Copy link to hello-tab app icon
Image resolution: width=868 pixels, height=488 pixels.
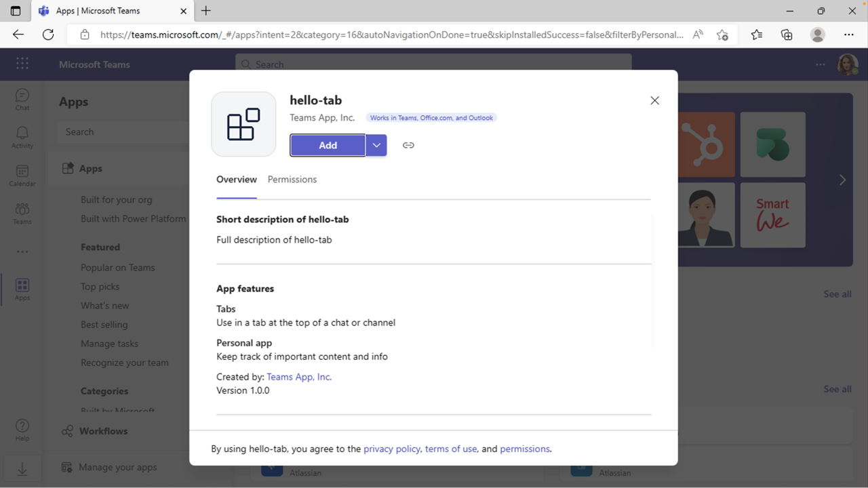(x=408, y=145)
